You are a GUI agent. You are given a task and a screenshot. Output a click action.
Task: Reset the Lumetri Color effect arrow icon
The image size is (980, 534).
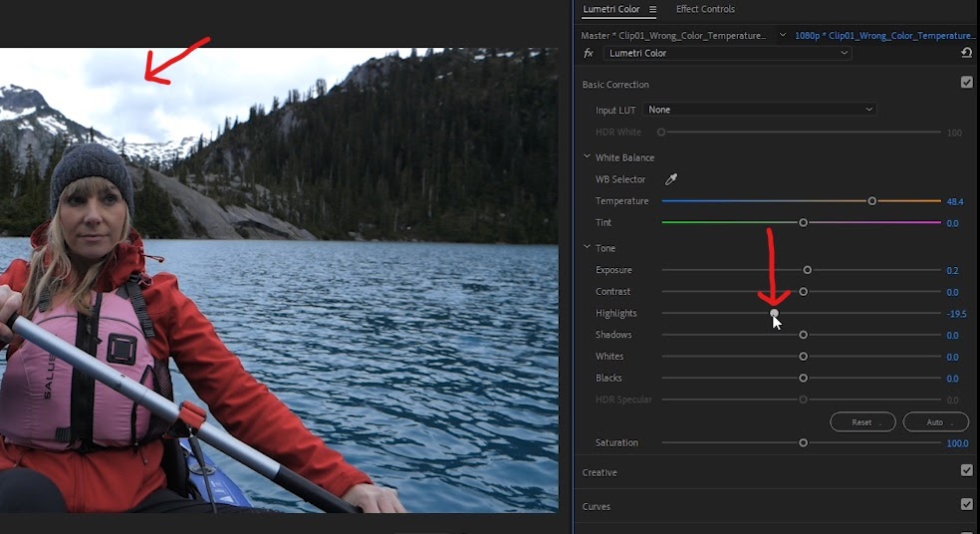pyautogui.click(x=966, y=53)
